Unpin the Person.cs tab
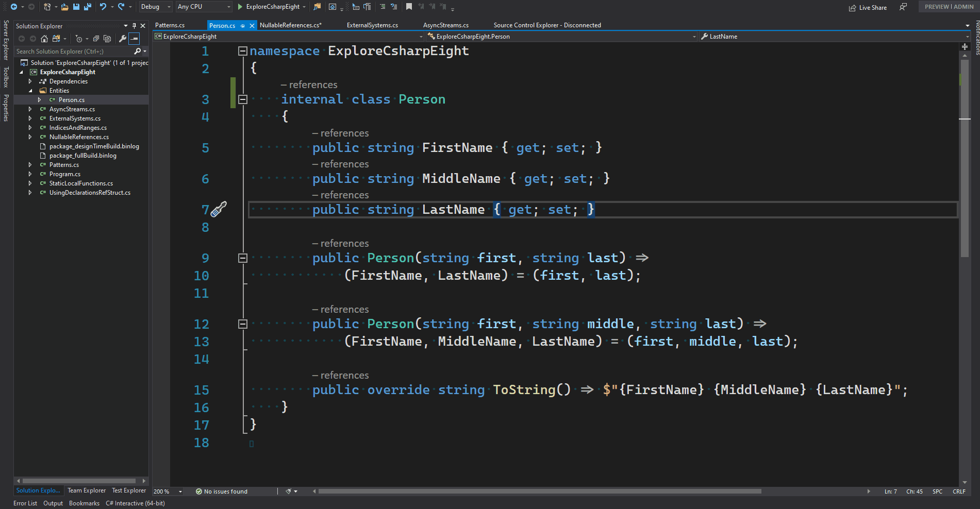This screenshot has height=509, width=980. tap(242, 25)
